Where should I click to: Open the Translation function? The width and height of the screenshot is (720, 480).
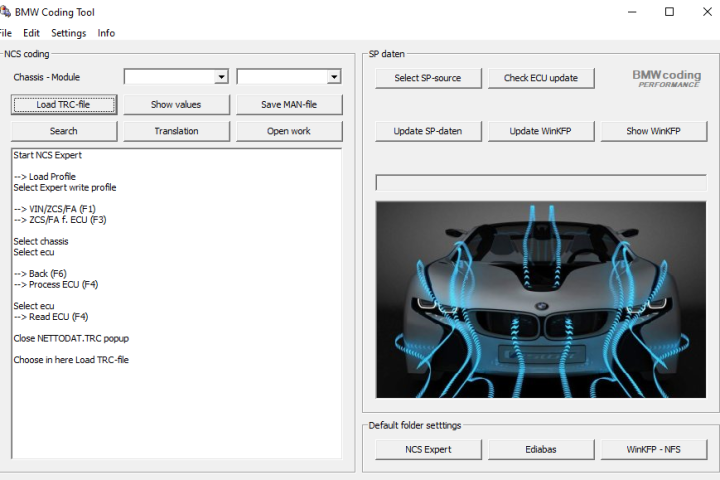176,131
